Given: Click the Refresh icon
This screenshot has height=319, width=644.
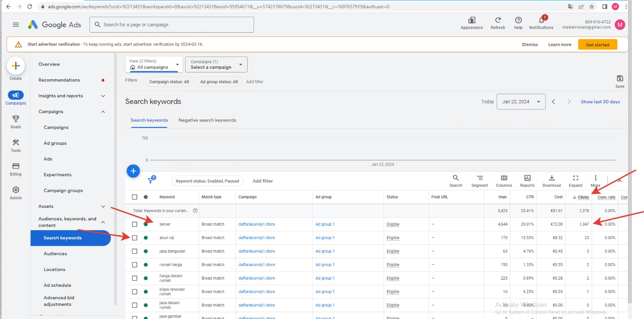Looking at the screenshot, I should 498,20.
